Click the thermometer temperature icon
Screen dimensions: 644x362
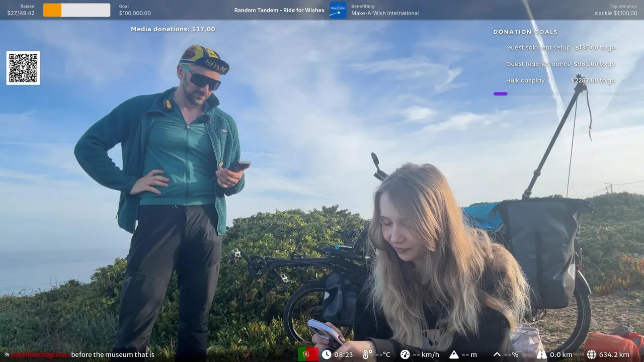pyautogui.click(x=367, y=354)
